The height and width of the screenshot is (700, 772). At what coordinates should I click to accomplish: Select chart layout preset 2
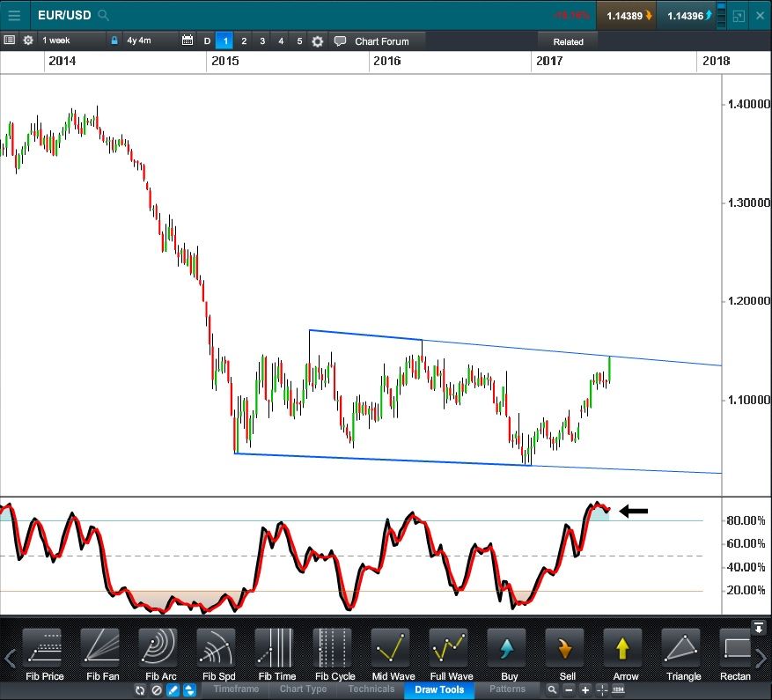pyautogui.click(x=244, y=41)
